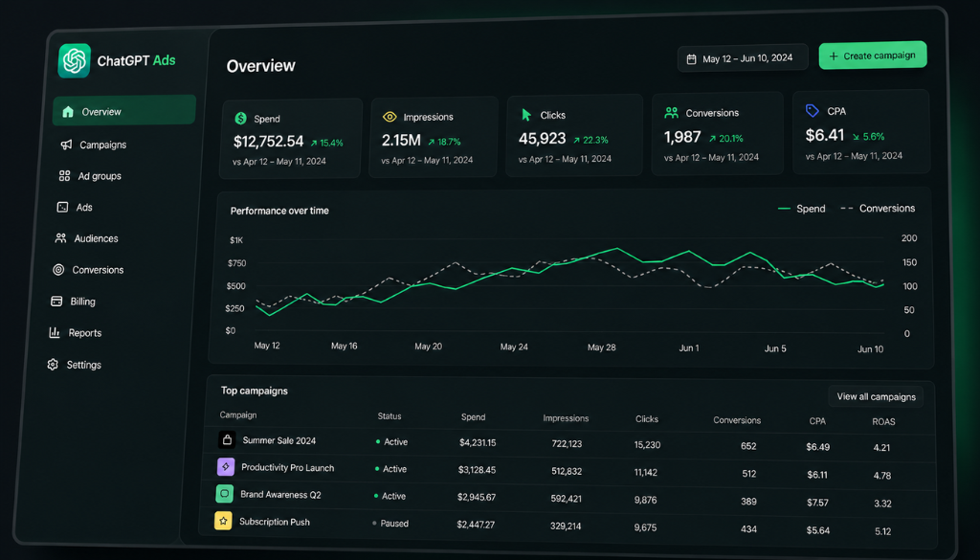The height and width of the screenshot is (560, 980).
Task: Sort by the ROAS column header
Action: (883, 422)
